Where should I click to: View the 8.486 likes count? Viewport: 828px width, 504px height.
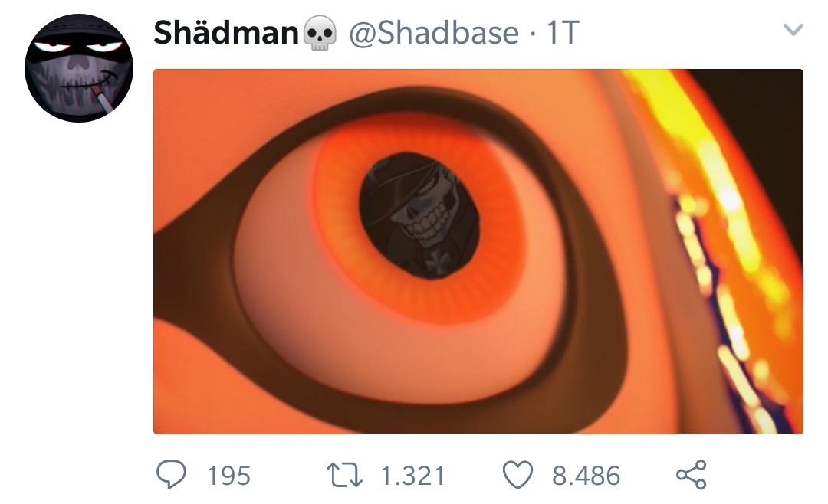(586, 476)
